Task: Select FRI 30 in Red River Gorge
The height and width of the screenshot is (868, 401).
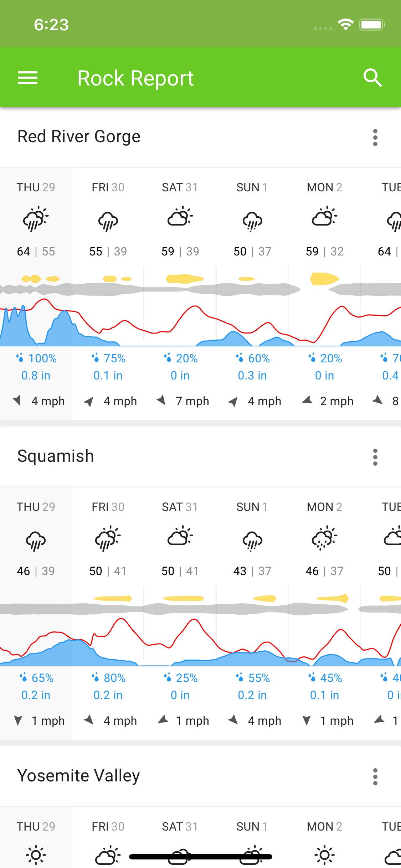Action: (x=108, y=187)
